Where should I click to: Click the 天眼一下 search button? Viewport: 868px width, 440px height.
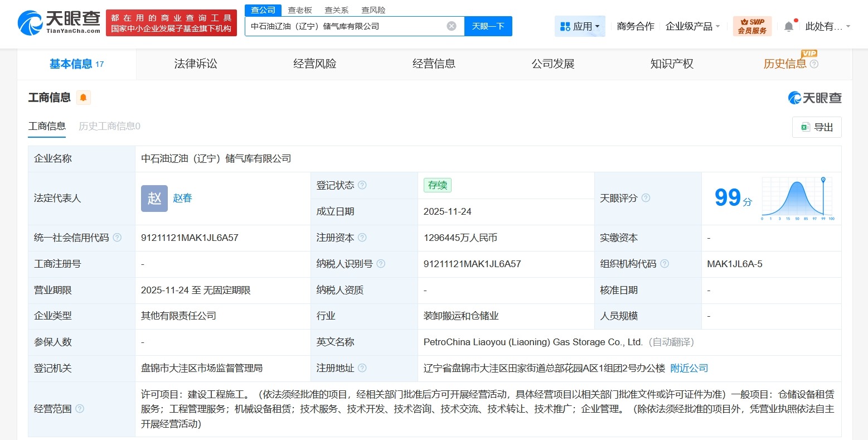point(488,26)
